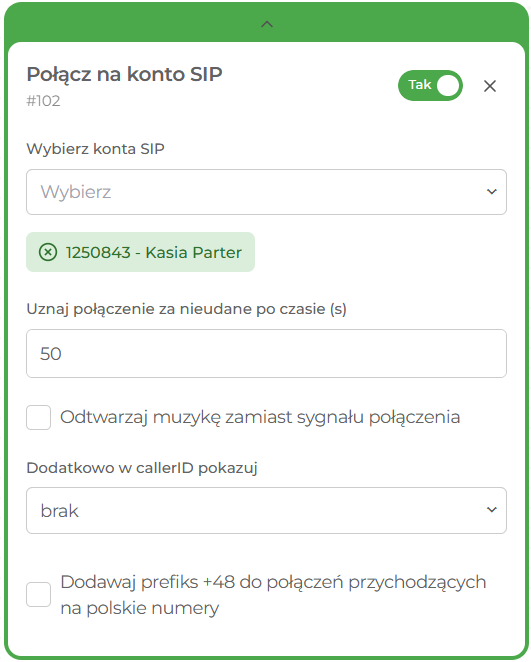The image size is (531, 662).
Task: Click the arrow beside the brak value
Action: (492, 510)
